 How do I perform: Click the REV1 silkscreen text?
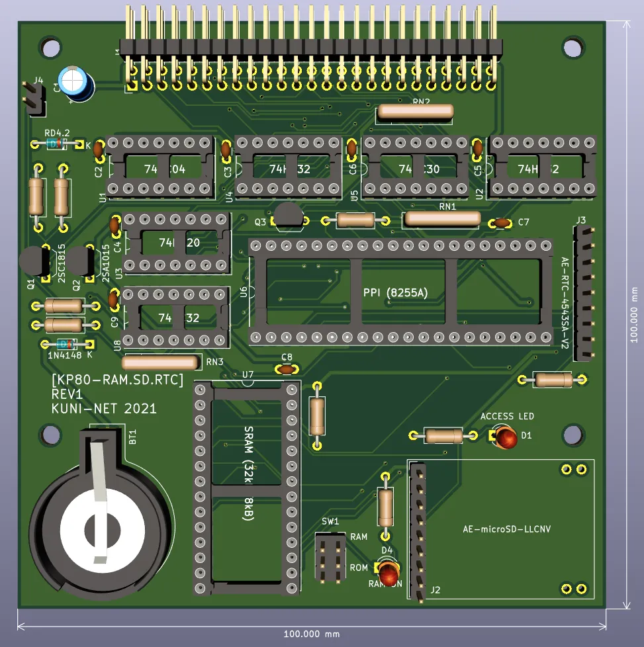coord(67,394)
